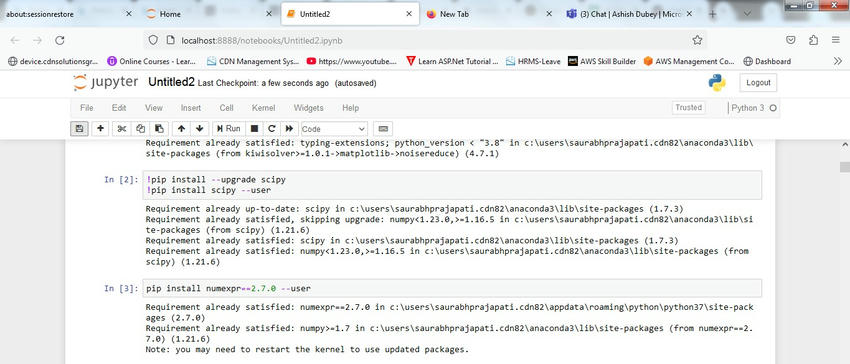Cut selected cells with scissors icon
Screen dimensions: 850x364
tap(121, 129)
